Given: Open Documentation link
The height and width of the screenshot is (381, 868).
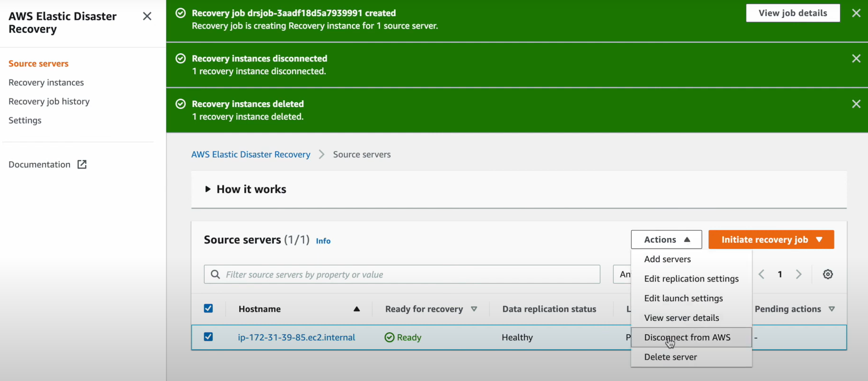Looking at the screenshot, I should click(x=39, y=165).
